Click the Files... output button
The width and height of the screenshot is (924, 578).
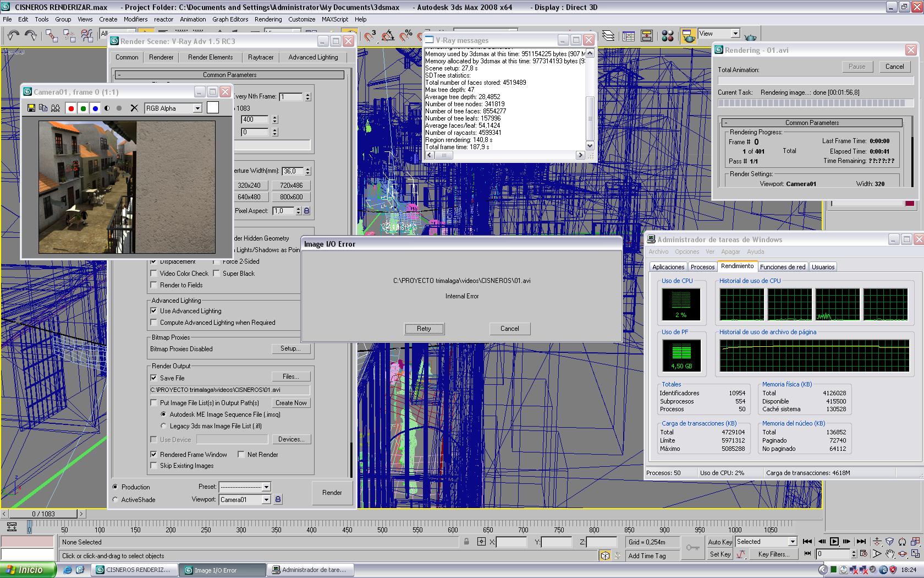291,377
